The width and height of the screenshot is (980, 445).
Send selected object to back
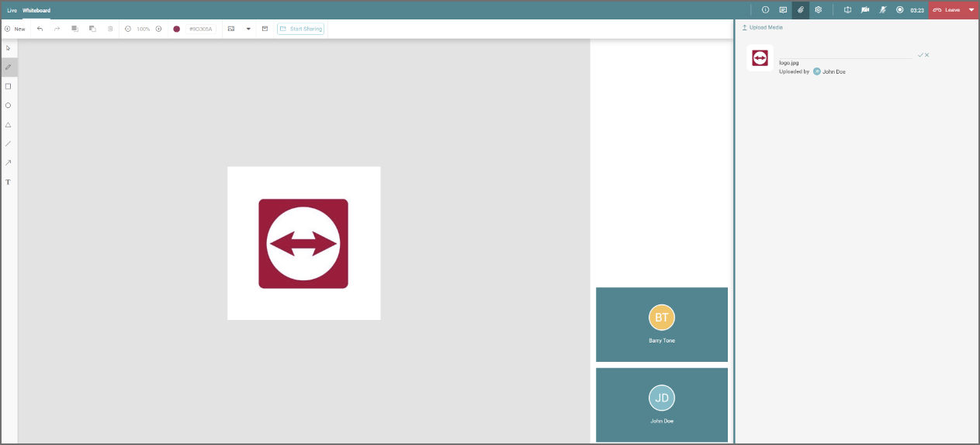[92, 29]
